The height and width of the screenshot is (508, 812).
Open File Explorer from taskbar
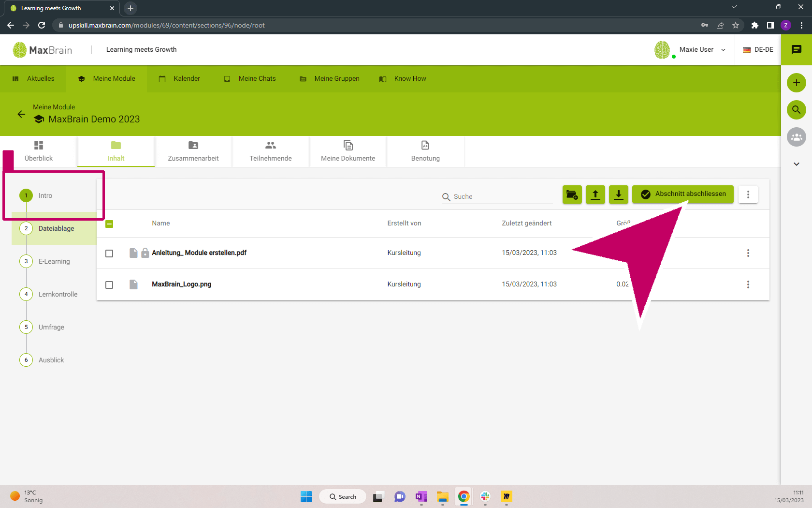tap(442, 496)
